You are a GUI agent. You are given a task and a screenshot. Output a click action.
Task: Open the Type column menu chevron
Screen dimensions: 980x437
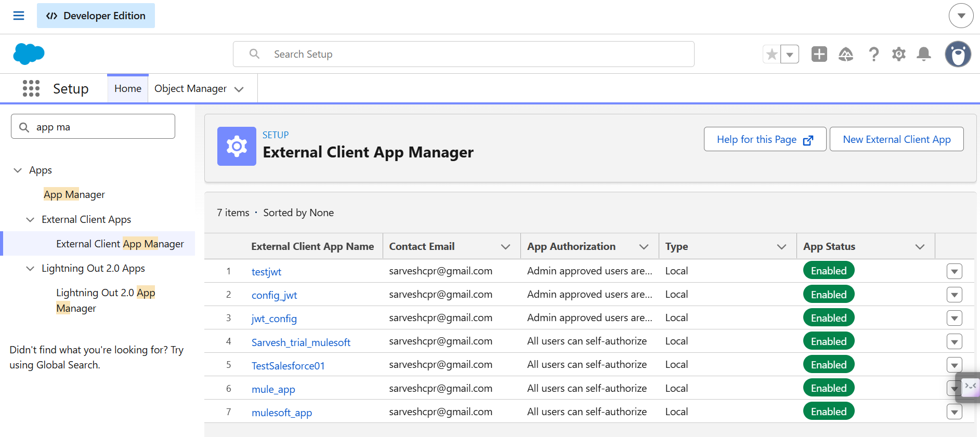pyautogui.click(x=781, y=247)
